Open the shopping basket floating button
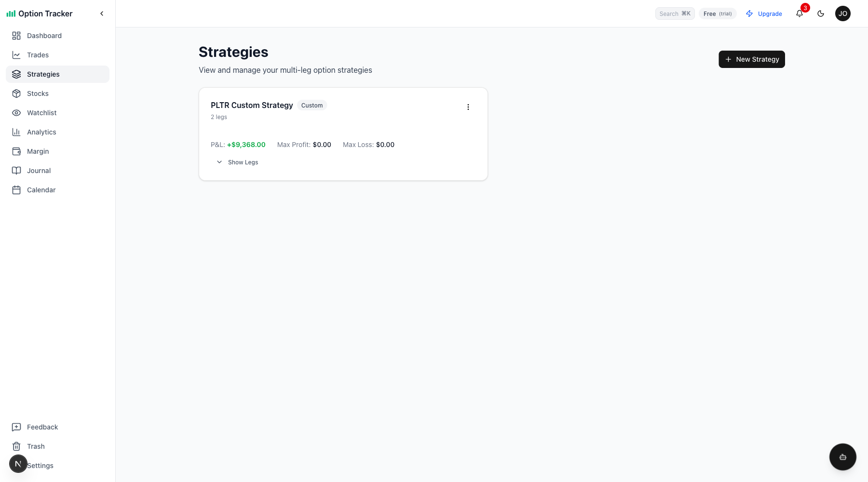The height and width of the screenshot is (482, 868). 842,456
